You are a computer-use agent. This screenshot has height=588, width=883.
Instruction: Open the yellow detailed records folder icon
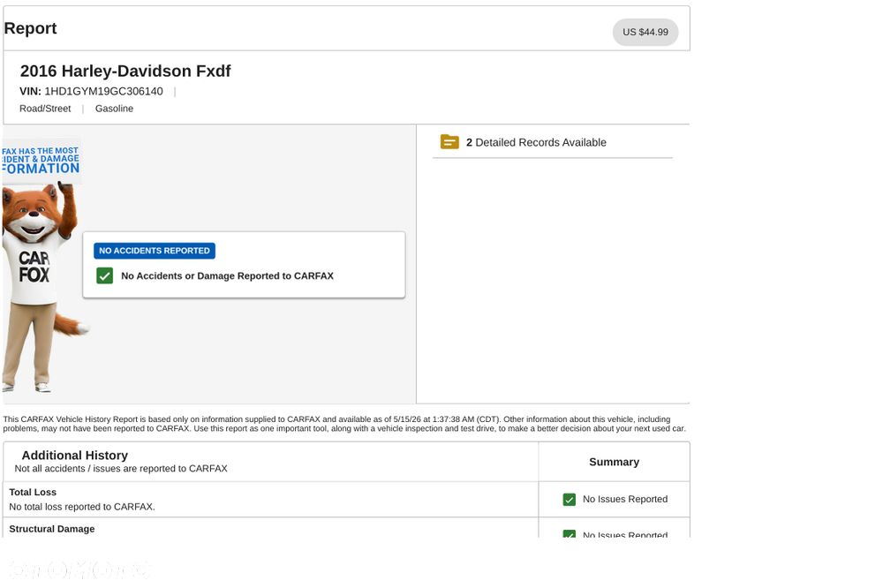(x=449, y=142)
